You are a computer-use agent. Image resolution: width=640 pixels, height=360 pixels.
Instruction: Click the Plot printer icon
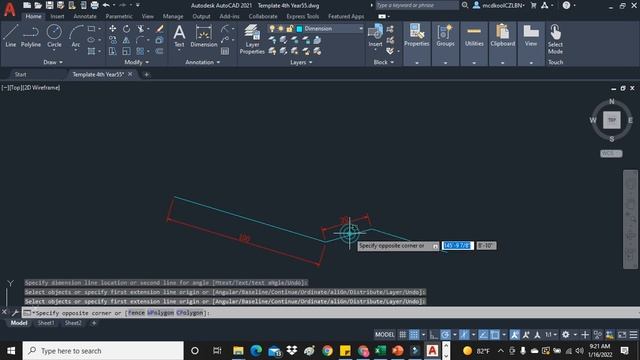(95, 5)
